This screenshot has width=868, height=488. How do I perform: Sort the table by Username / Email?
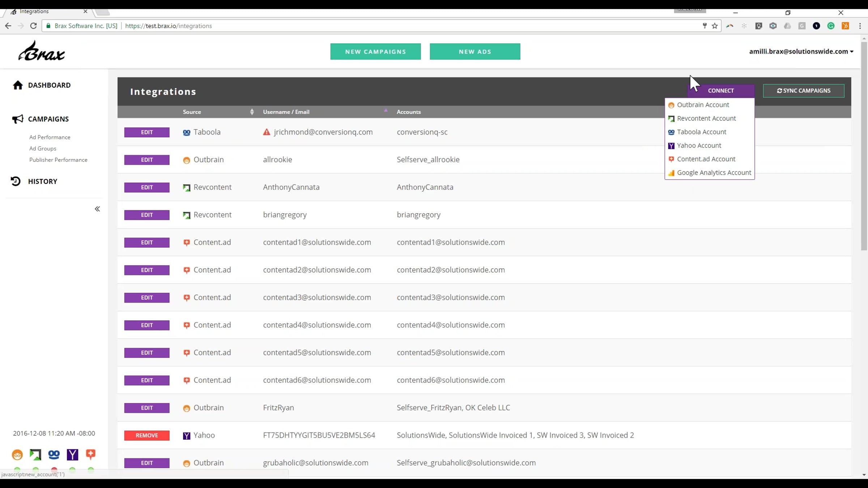tap(325, 112)
